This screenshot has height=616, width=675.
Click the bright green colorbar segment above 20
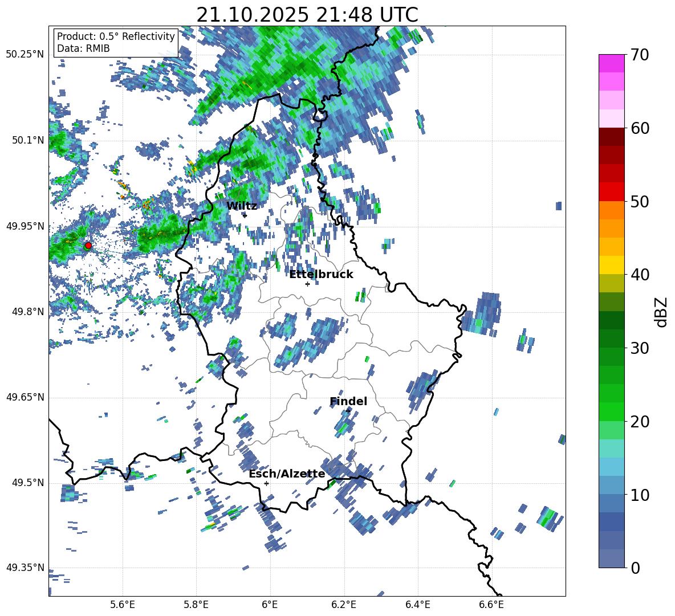point(611,411)
